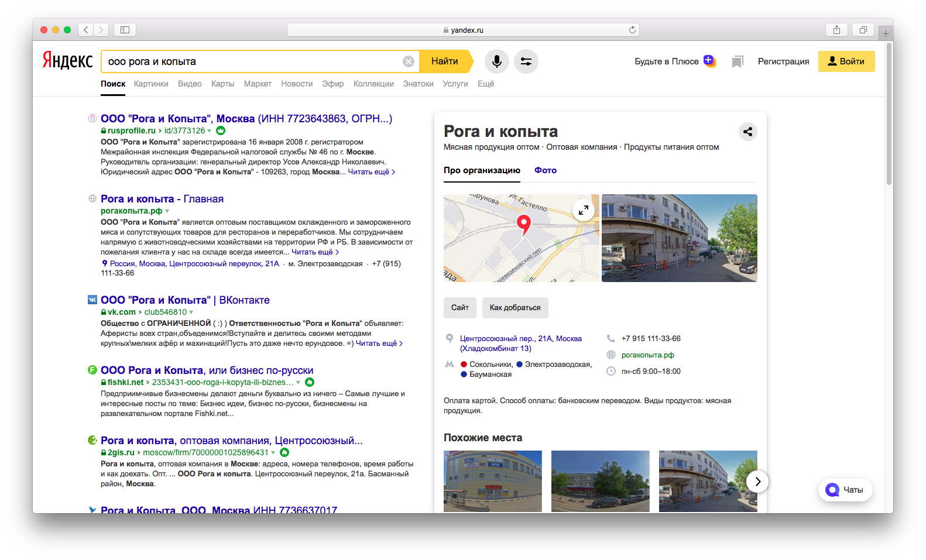Share the Рога и копыта organization card
The height and width of the screenshot is (560, 926).
point(747,132)
